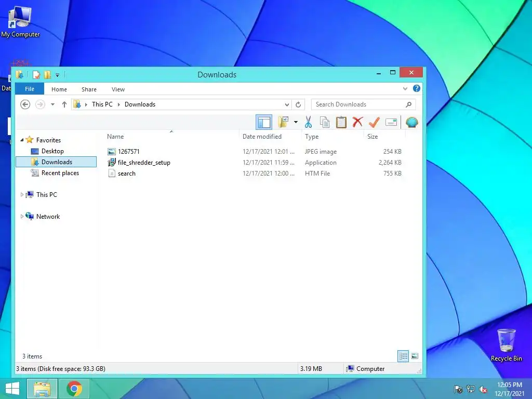This screenshot has height=399, width=532.
Task: Click Downloads breadcrumb in address bar
Action: point(140,104)
